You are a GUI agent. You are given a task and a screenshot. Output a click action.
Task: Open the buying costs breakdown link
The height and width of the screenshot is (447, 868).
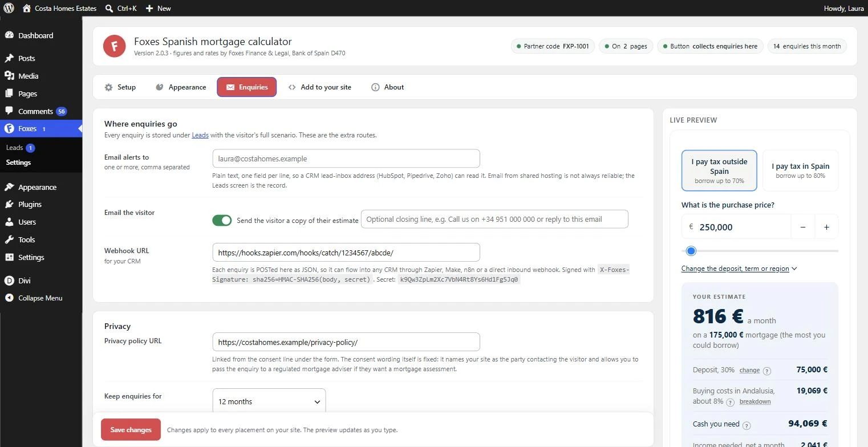coord(755,401)
